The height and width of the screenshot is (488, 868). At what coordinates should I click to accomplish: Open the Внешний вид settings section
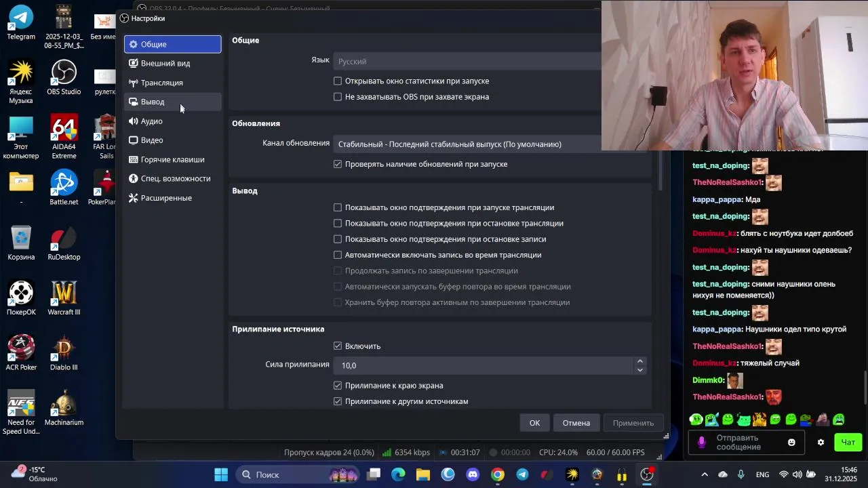pos(172,63)
